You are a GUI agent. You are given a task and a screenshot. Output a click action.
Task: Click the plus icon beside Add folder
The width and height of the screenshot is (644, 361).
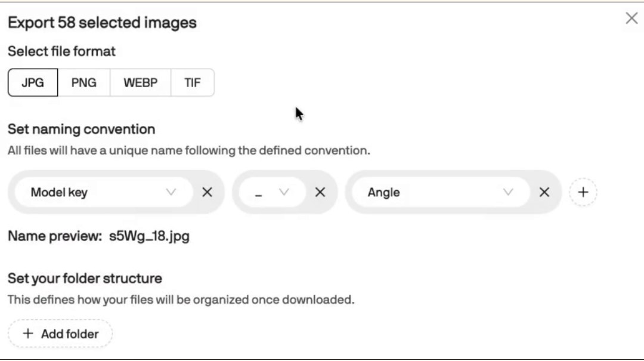tap(28, 334)
